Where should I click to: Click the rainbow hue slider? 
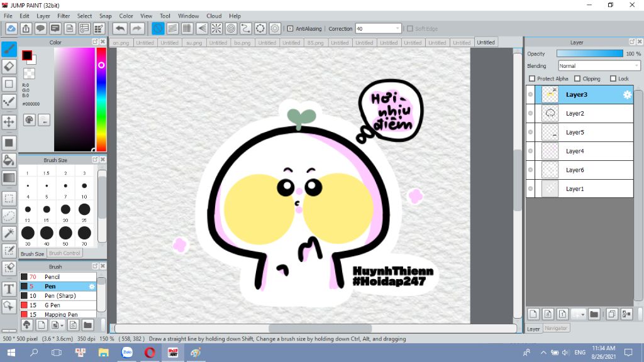click(x=101, y=100)
